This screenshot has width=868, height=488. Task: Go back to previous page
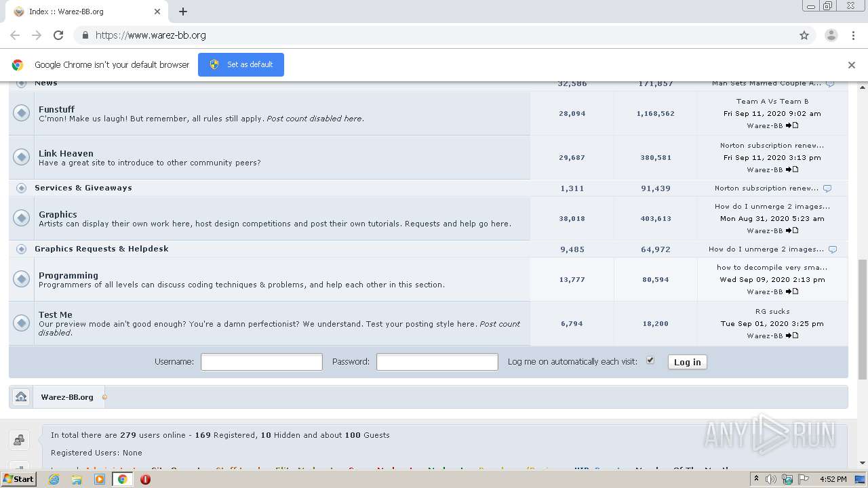[15, 35]
